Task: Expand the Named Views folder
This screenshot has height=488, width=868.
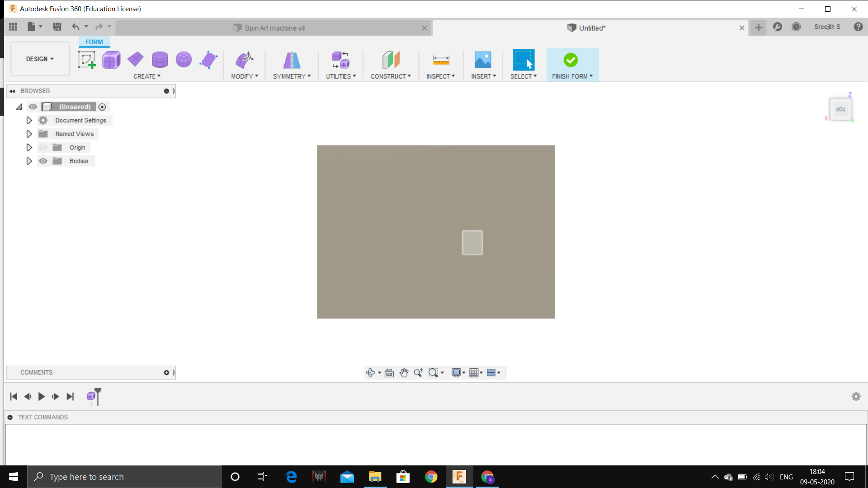Action: (29, 134)
